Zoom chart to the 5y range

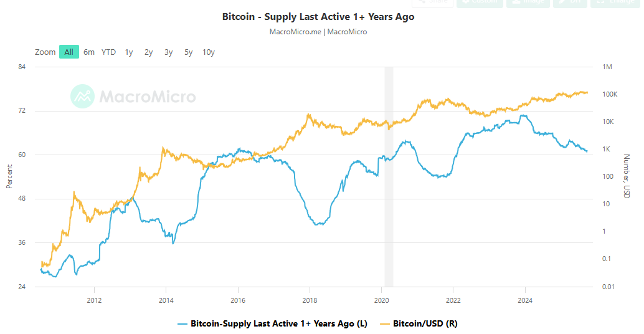coord(189,52)
